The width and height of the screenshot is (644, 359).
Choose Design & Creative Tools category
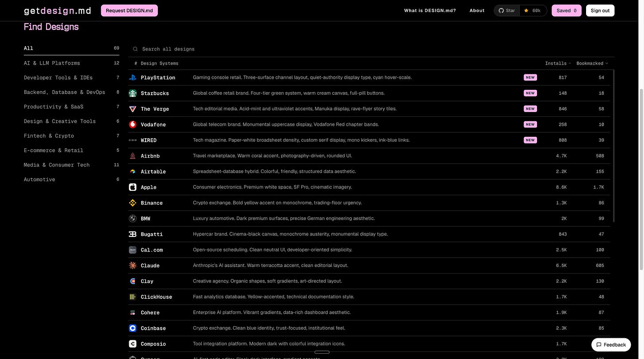point(72,121)
